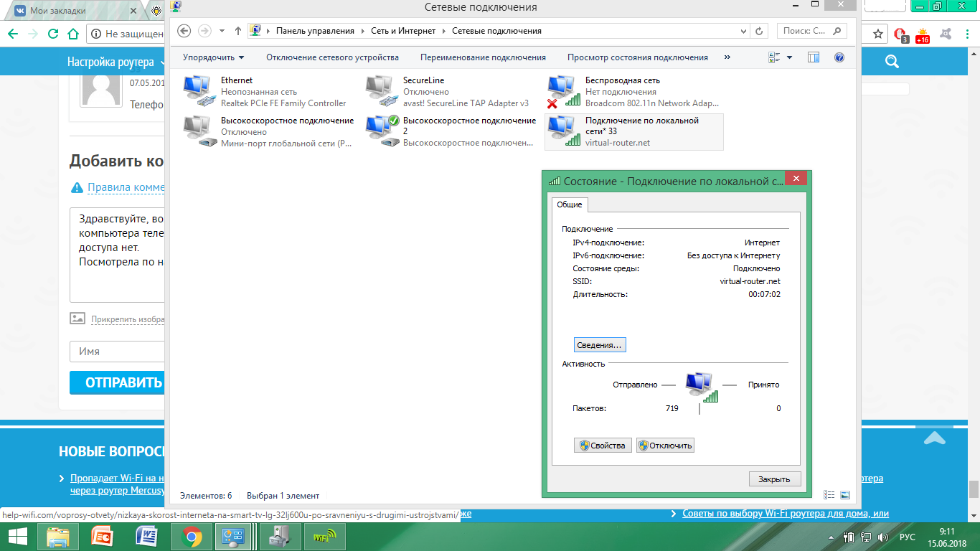
Task: Toggle the preview pane icon
Action: 813,57
